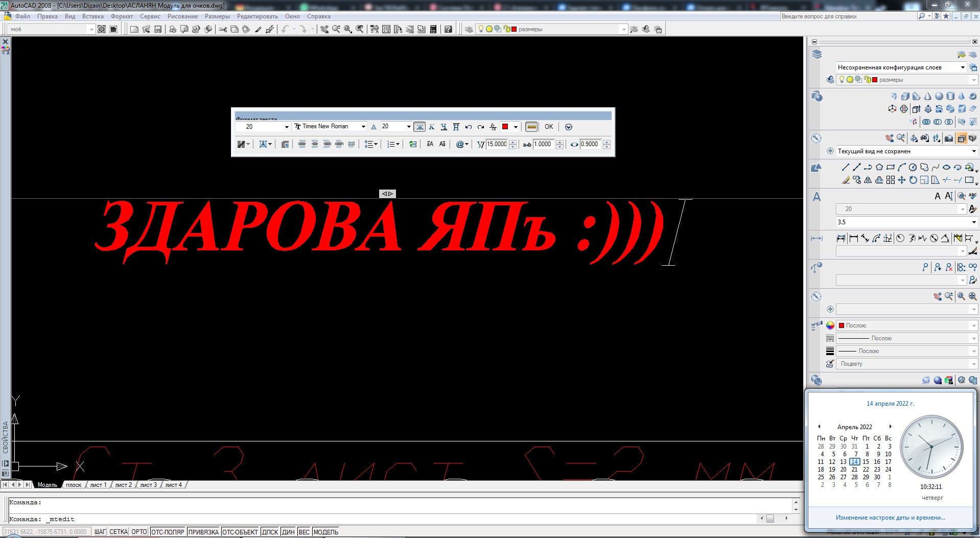Click the stack fraction text icon
The width and height of the screenshot is (980, 538).
(x=493, y=127)
